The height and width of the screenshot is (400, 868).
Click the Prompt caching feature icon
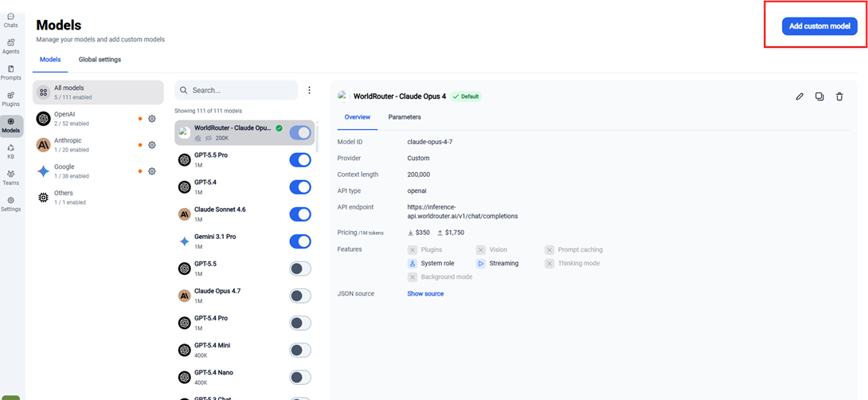tap(549, 250)
